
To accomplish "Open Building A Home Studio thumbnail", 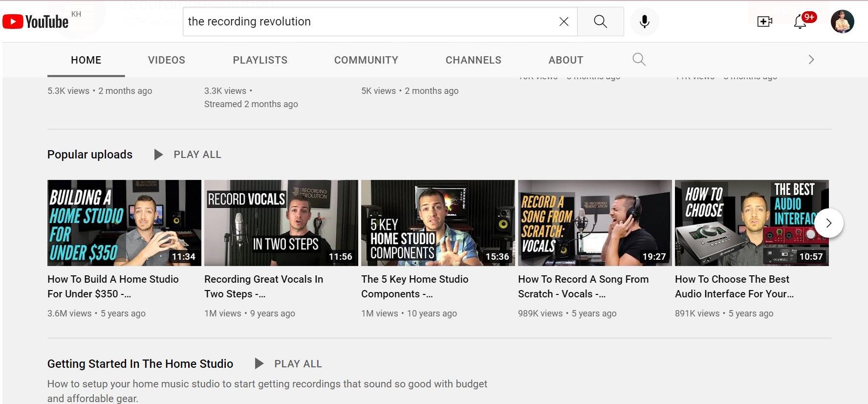I will 124,223.
